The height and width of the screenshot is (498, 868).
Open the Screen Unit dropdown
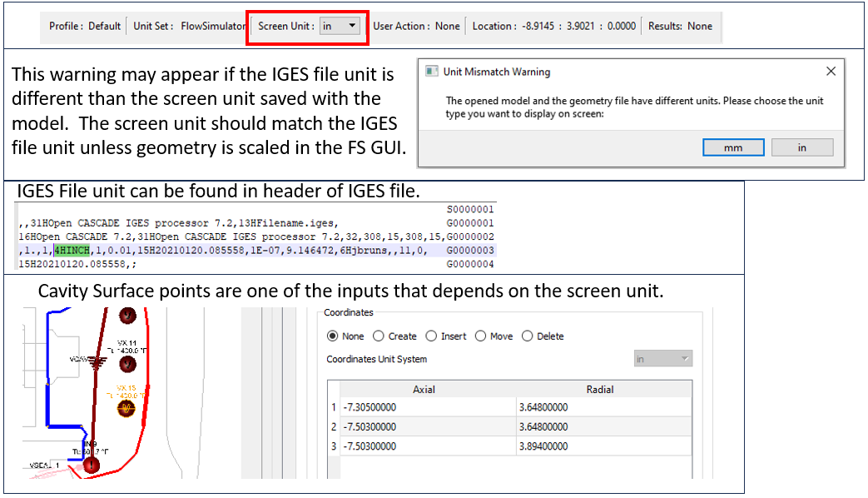(340, 26)
